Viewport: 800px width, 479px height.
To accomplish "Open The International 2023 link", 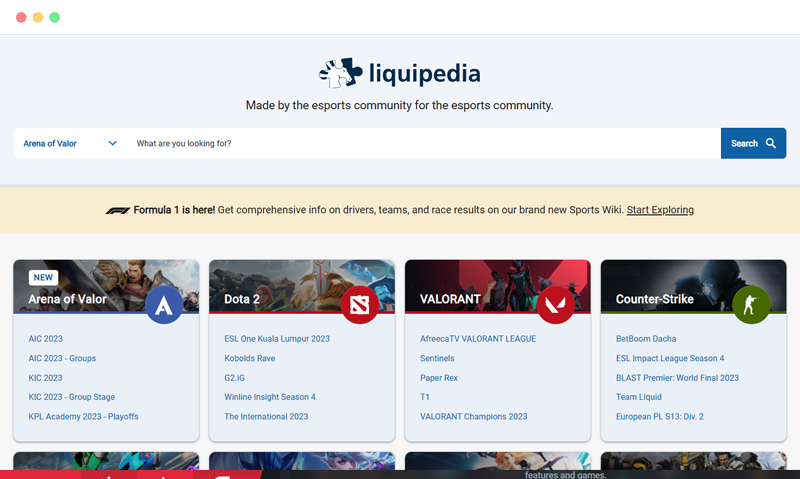I will 266,416.
